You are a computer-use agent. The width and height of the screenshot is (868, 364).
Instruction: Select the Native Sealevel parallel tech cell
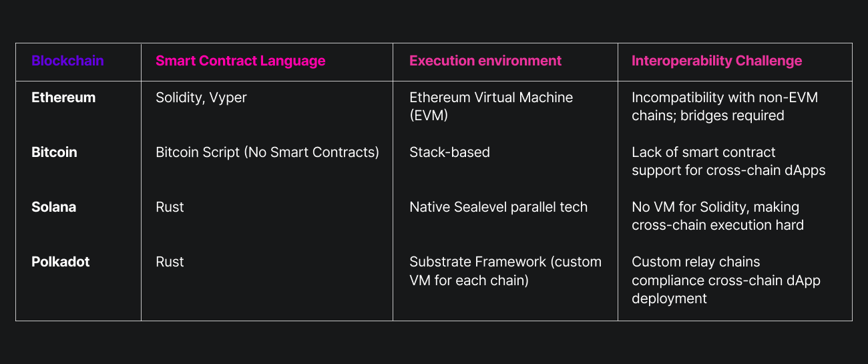[498, 207]
